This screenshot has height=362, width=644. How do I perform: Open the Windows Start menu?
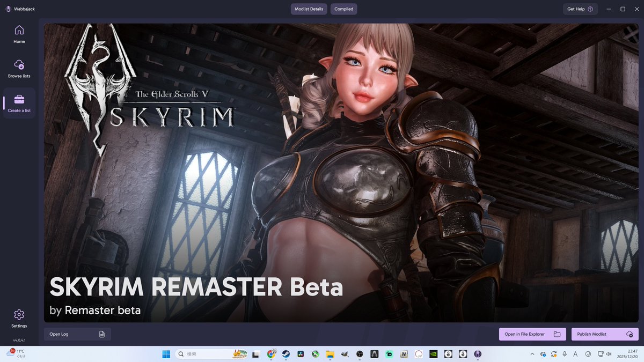pos(166,354)
